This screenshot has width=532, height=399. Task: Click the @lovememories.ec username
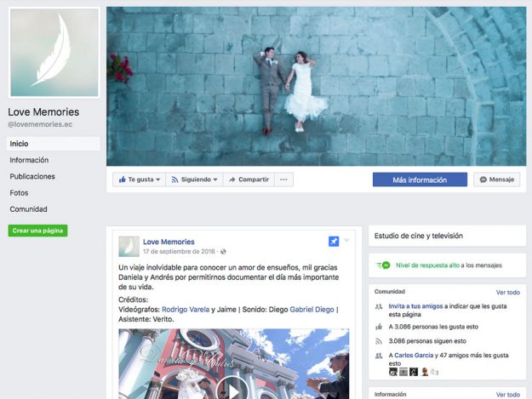point(40,124)
